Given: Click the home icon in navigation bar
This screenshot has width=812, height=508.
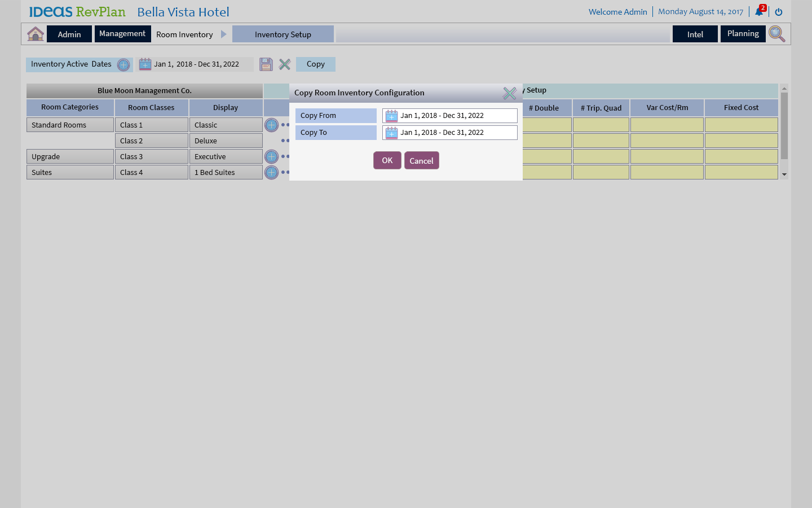Looking at the screenshot, I should [x=36, y=34].
